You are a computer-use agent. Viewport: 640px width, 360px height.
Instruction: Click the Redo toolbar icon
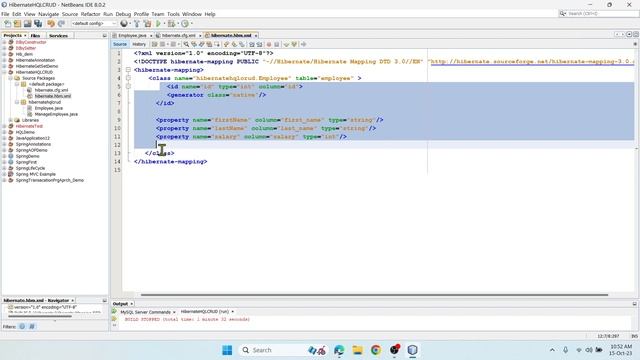pyautogui.click(x=61, y=24)
